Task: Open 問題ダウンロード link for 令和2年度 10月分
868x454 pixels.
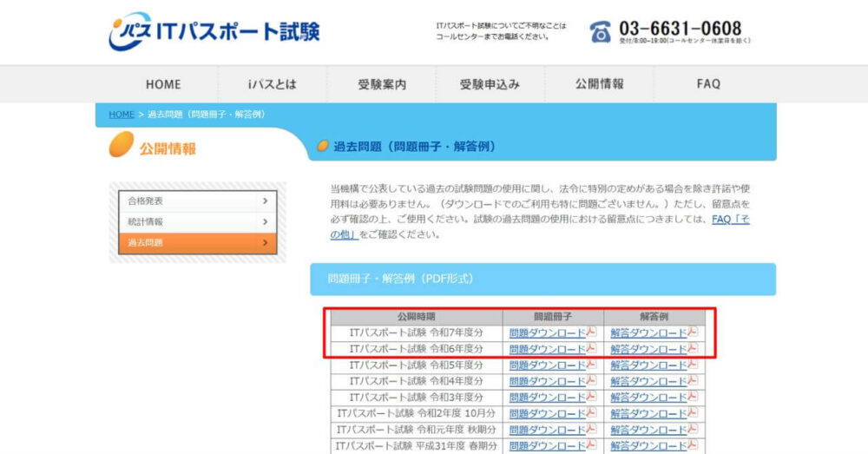Action: coord(547,413)
